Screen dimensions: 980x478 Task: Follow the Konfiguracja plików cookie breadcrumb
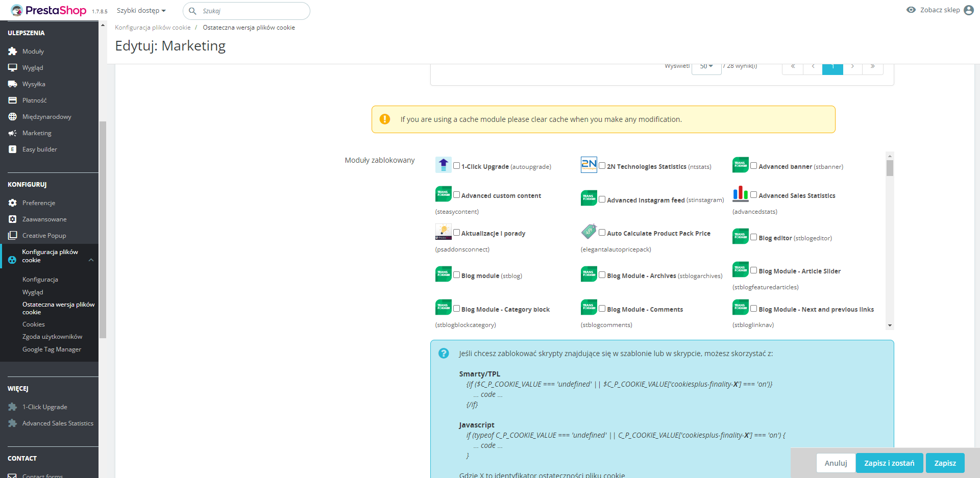click(x=153, y=28)
